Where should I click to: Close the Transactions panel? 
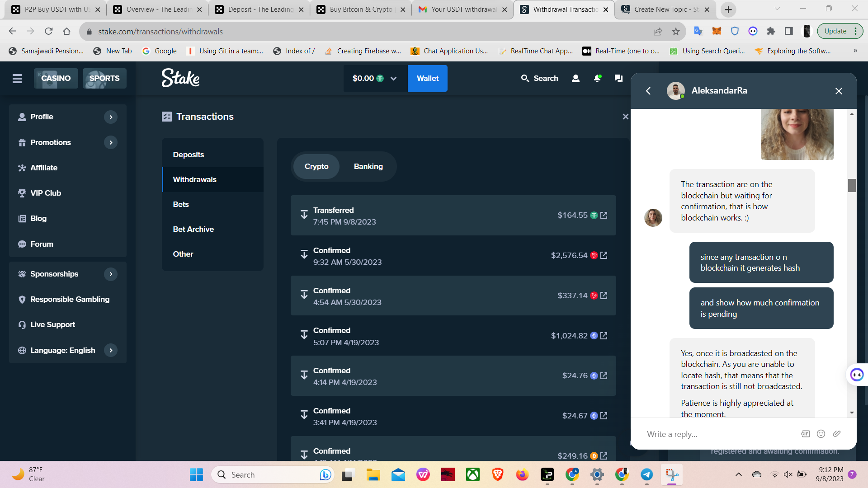point(625,117)
